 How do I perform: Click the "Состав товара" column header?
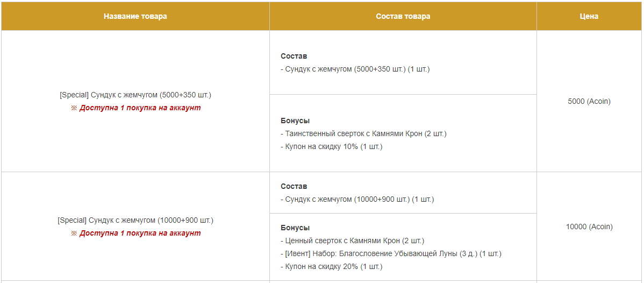pos(403,17)
